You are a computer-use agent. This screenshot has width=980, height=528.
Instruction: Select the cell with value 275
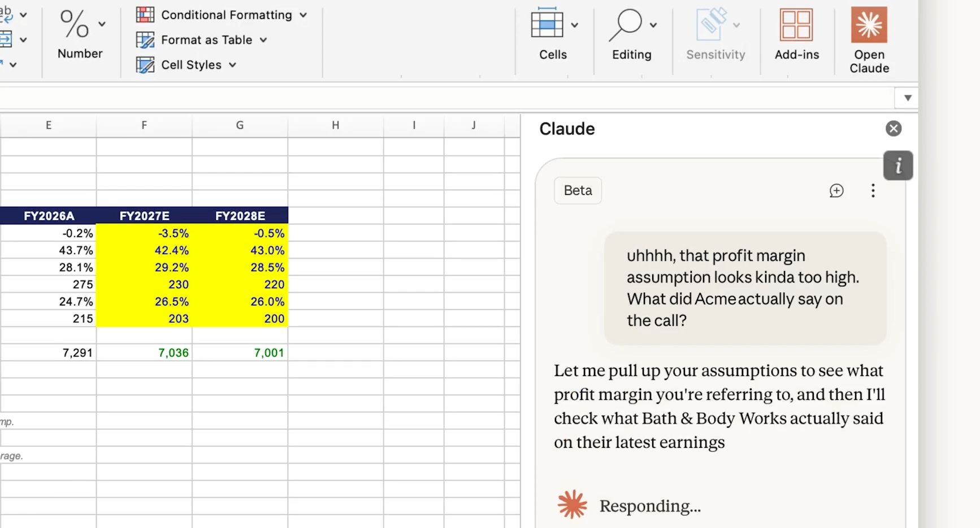coord(49,285)
